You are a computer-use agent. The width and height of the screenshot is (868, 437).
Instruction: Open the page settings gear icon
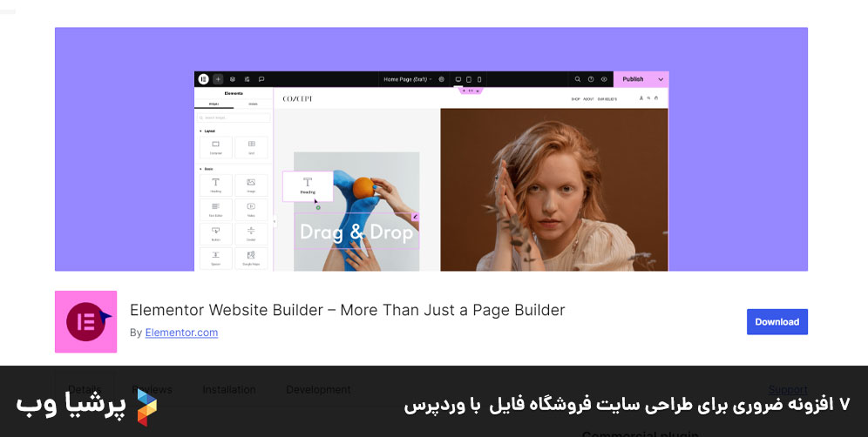[x=441, y=79]
